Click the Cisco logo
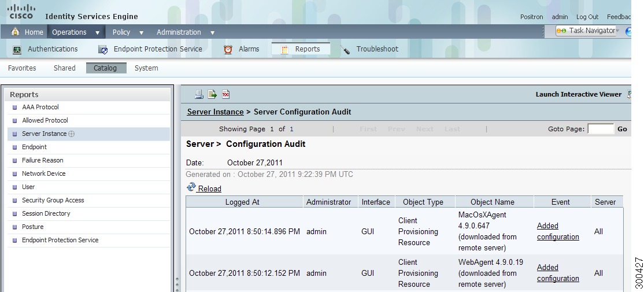Screen dimensions: 644x292 [x=21, y=12]
